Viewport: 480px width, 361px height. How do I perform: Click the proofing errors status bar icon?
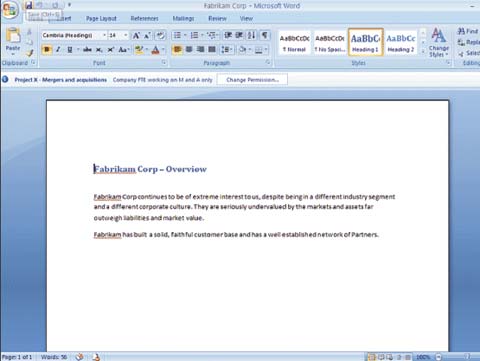click(x=79, y=357)
